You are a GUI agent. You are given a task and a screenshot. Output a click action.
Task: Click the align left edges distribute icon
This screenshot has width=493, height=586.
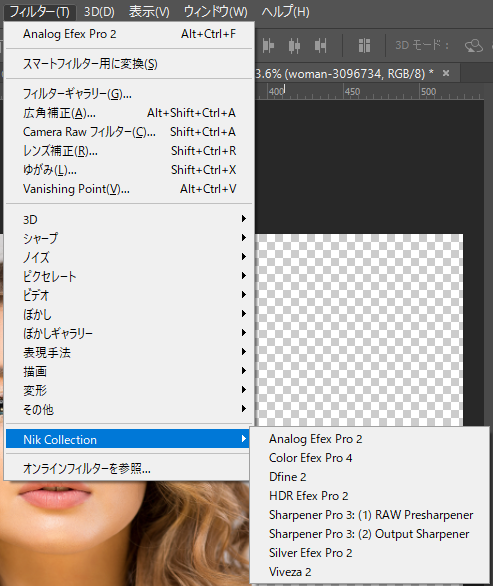coord(268,46)
